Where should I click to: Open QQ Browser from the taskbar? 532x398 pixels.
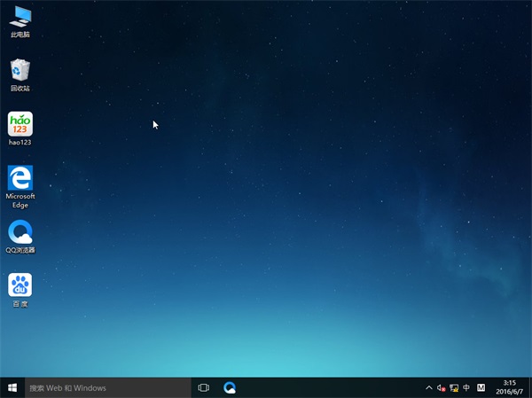pos(230,387)
